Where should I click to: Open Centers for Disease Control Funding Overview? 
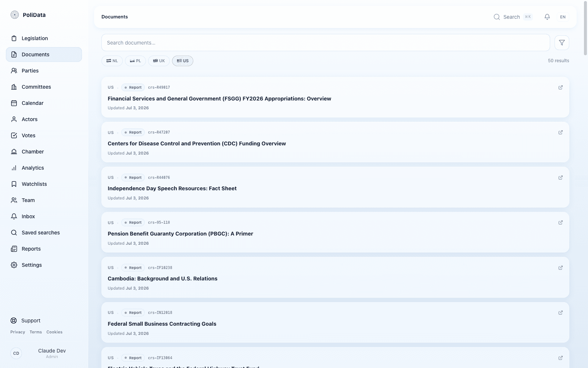coord(197,144)
